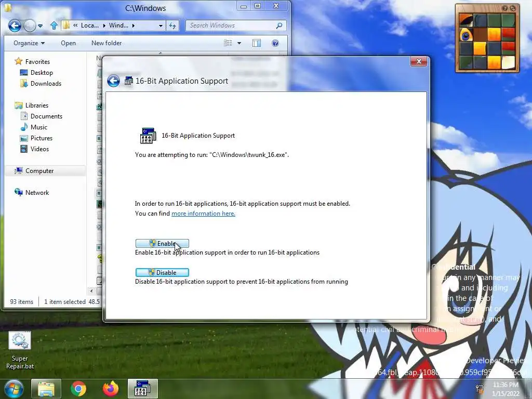Click the Enable 16-bit support button
Screen dimensions: 532x399
click(162, 243)
